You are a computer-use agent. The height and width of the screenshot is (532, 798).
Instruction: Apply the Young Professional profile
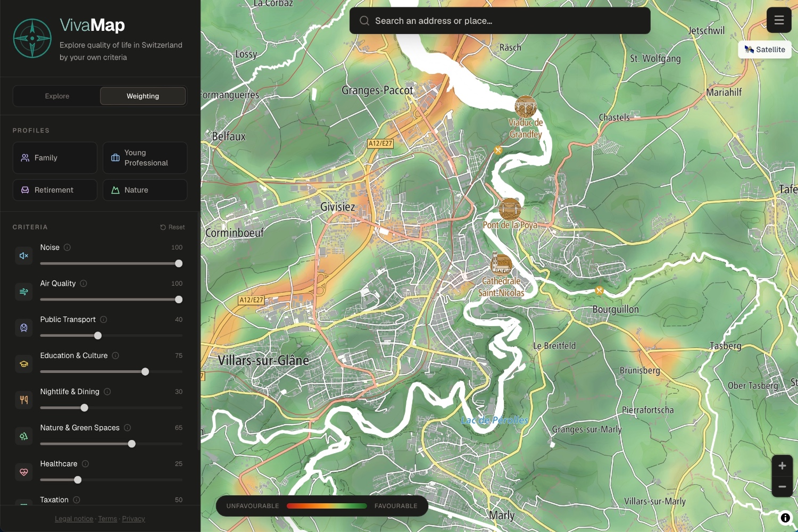(145, 157)
